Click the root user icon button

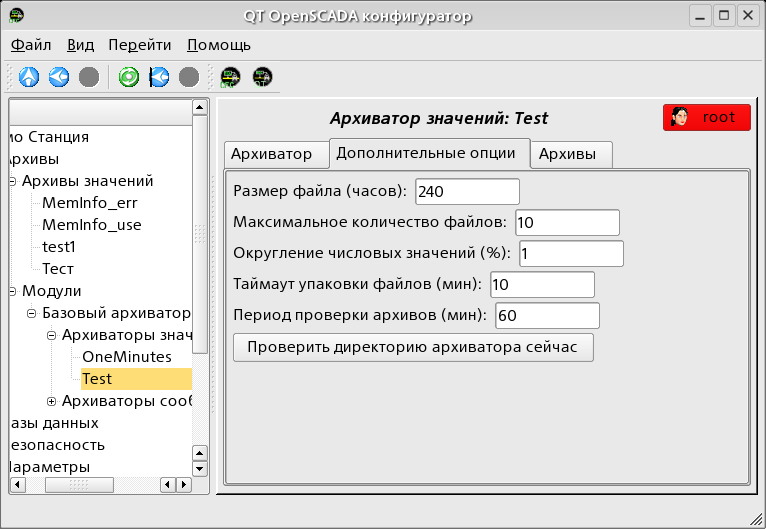click(x=706, y=117)
